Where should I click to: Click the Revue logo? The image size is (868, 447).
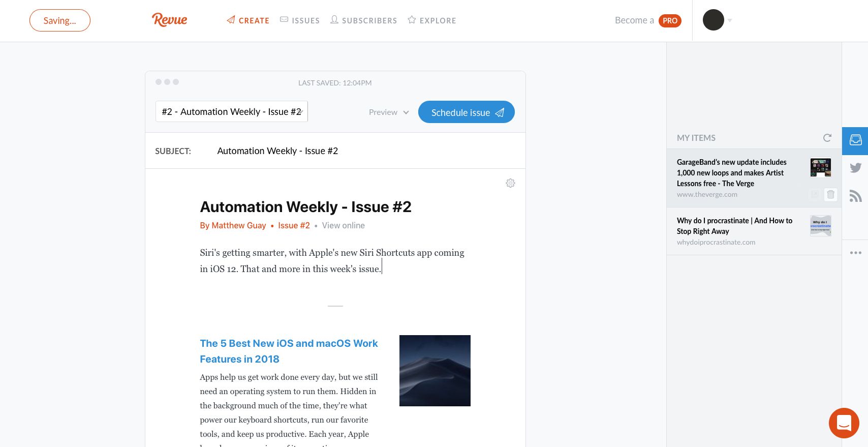click(169, 20)
